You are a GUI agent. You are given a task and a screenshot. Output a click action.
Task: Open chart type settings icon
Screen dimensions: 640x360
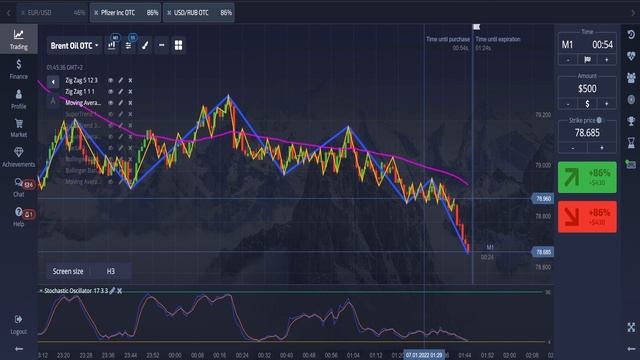click(x=111, y=45)
